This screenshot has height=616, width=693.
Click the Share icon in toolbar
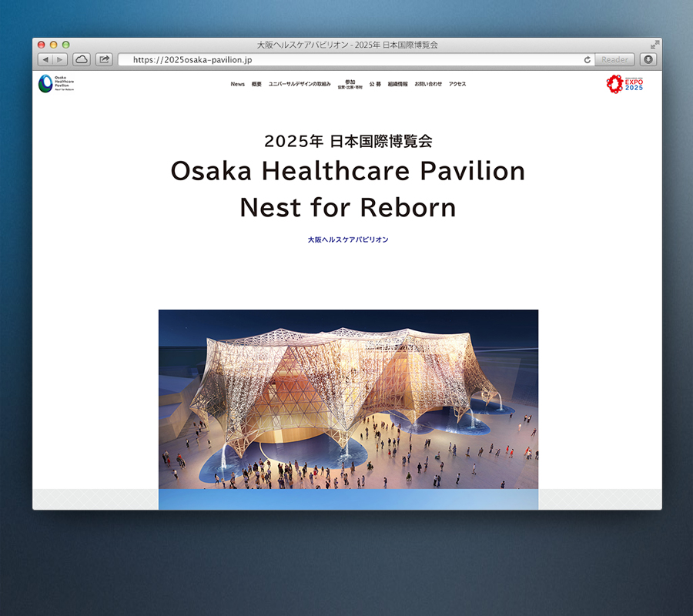click(104, 59)
